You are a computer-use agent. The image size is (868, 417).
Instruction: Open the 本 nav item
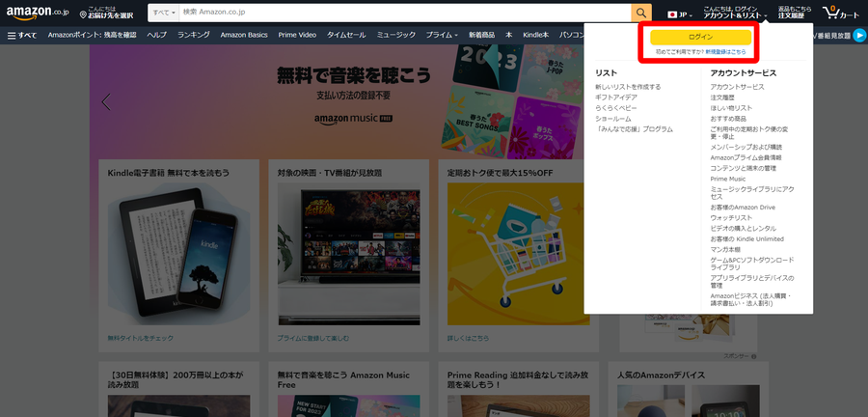pos(508,35)
